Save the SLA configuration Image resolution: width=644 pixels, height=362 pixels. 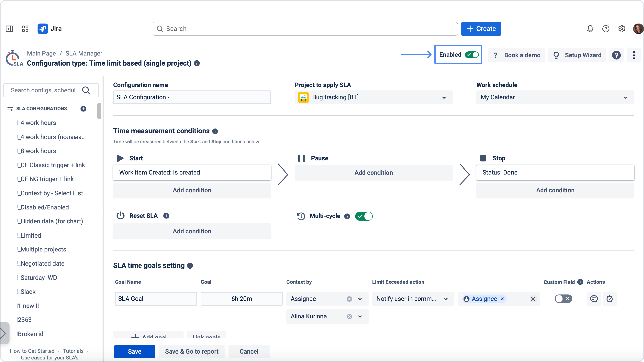click(135, 352)
